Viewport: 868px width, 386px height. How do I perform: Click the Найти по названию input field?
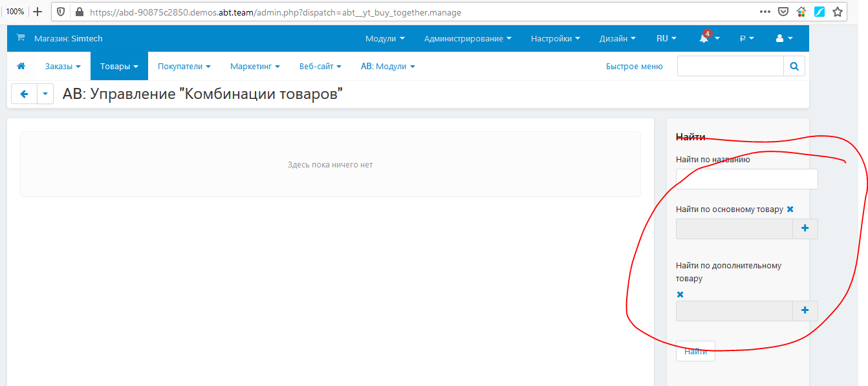[x=746, y=179]
